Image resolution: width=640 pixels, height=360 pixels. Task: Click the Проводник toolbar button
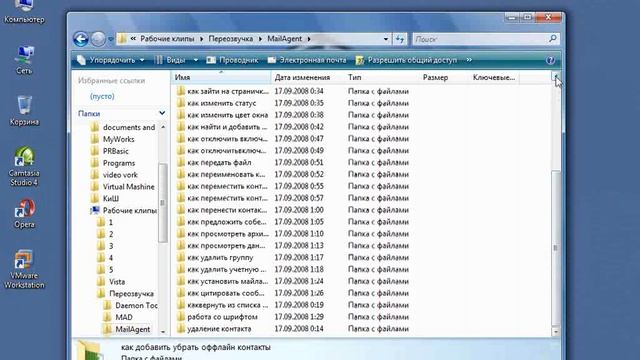(233, 60)
